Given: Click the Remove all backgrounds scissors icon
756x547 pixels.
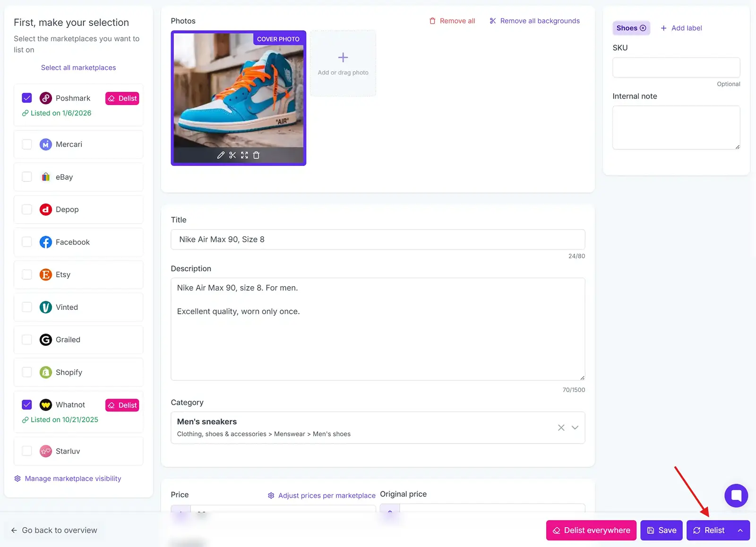Looking at the screenshot, I should pyautogui.click(x=493, y=21).
